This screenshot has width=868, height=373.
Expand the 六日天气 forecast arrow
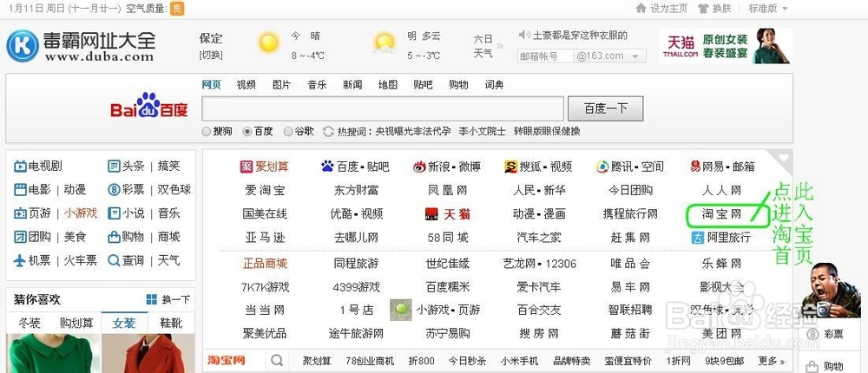coord(500,46)
